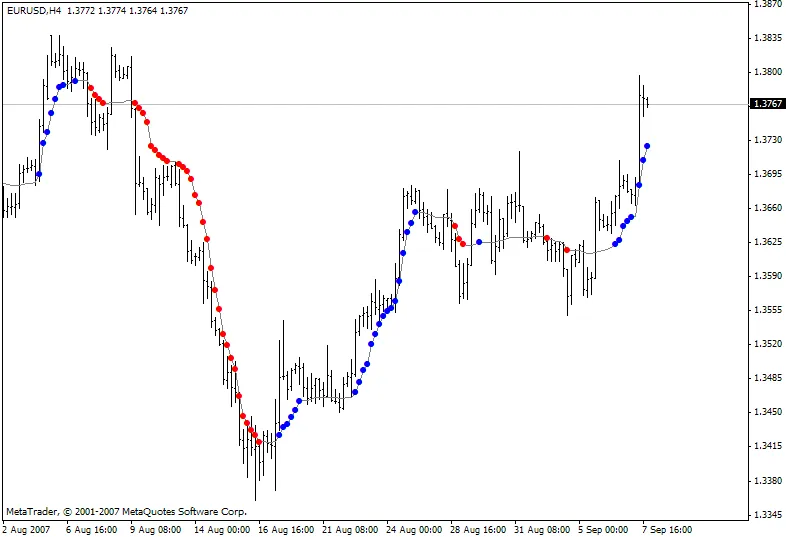Image resolution: width=786 pixels, height=537 pixels.
Task: Click the 1.3590 price axis label
Action: click(x=766, y=276)
